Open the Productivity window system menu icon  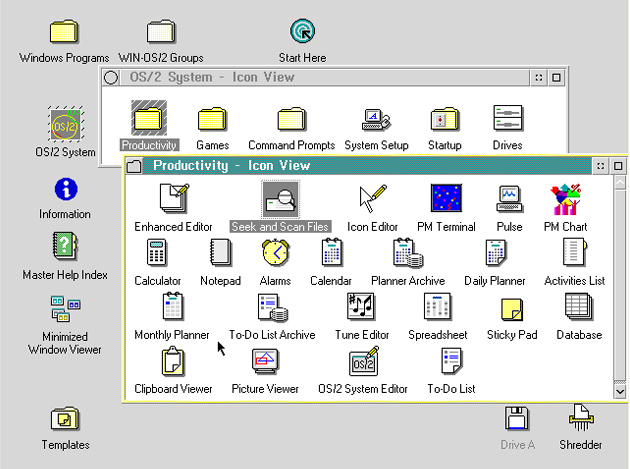[134, 166]
